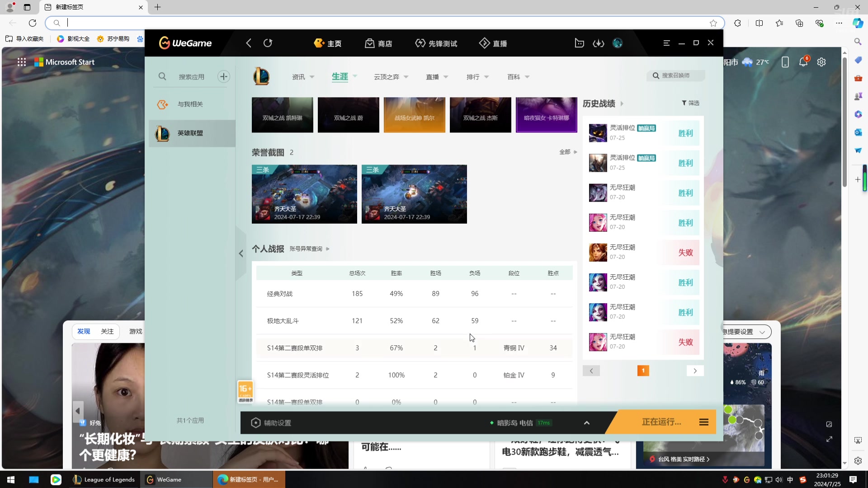Click the 正在运行 game button
868x488 pixels.
pyautogui.click(x=661, y=422)
